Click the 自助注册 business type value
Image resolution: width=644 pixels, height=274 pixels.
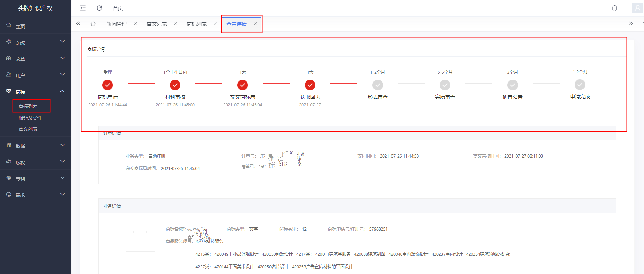tap(157, 156)
